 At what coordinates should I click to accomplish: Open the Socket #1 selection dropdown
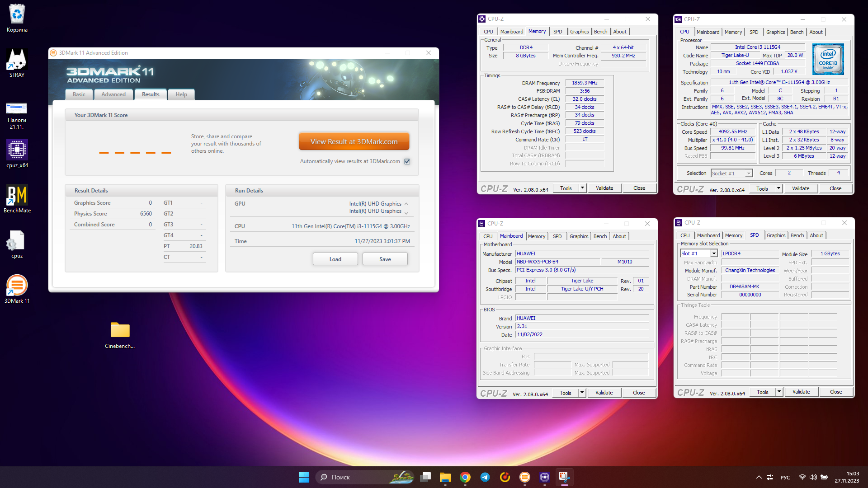pos(732,174)
